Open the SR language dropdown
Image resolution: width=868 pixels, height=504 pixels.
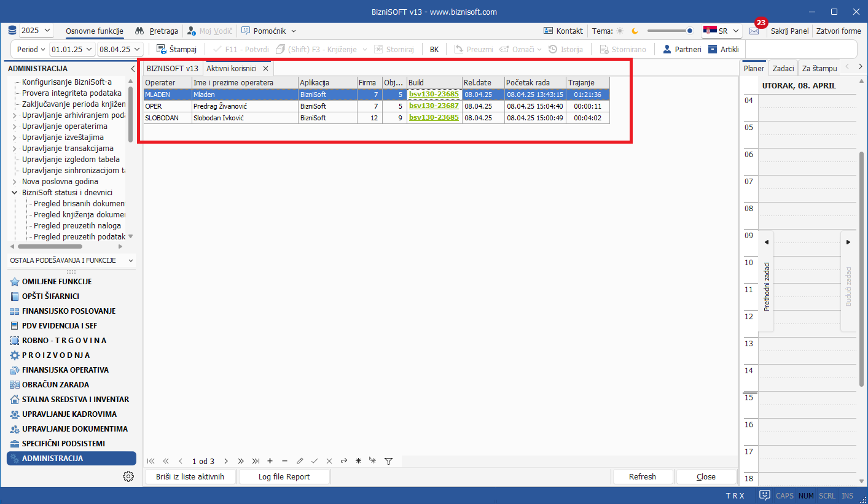[x=722, y=31]
